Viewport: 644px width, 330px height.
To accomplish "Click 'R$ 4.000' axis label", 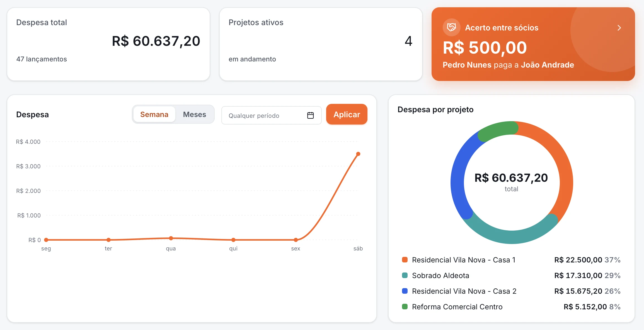I will tap(28, 142).
